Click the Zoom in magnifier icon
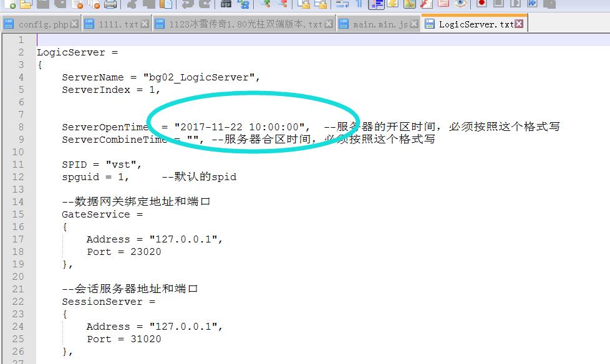The image size is (610, 364). pyautogui.click(x=264, y=4)
